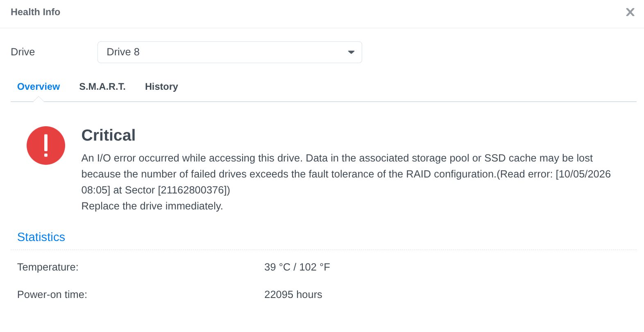Click the Drive field label
644x332 pixels.
[23, 52]
